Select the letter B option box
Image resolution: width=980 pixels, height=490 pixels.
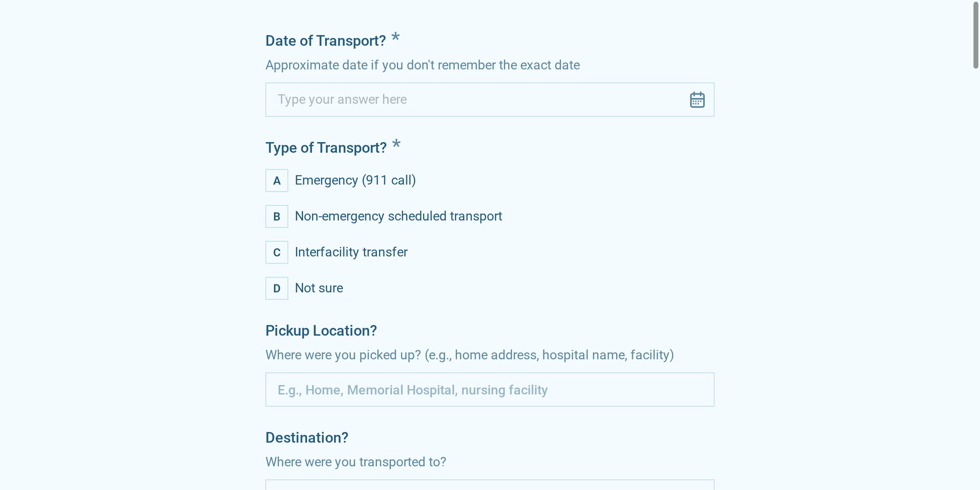click(x=277, y=216)
